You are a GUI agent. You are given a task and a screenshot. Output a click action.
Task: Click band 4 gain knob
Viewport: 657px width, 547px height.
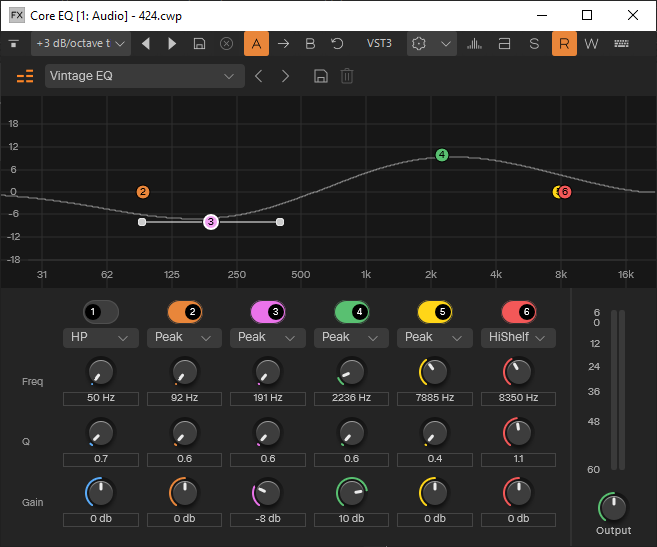[352, 493]
